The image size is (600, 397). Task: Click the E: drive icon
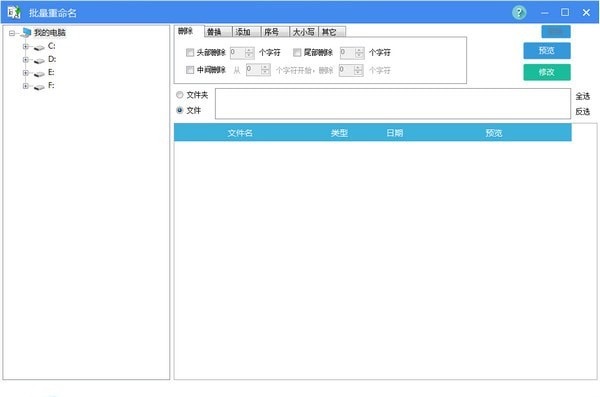39,74
